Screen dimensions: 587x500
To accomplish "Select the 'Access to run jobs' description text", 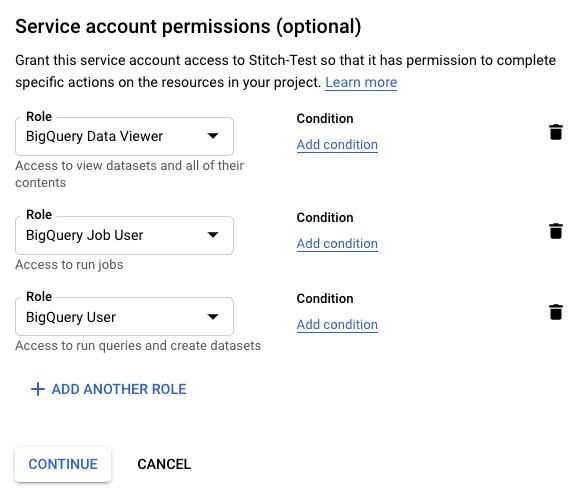I will pos(69,265).
